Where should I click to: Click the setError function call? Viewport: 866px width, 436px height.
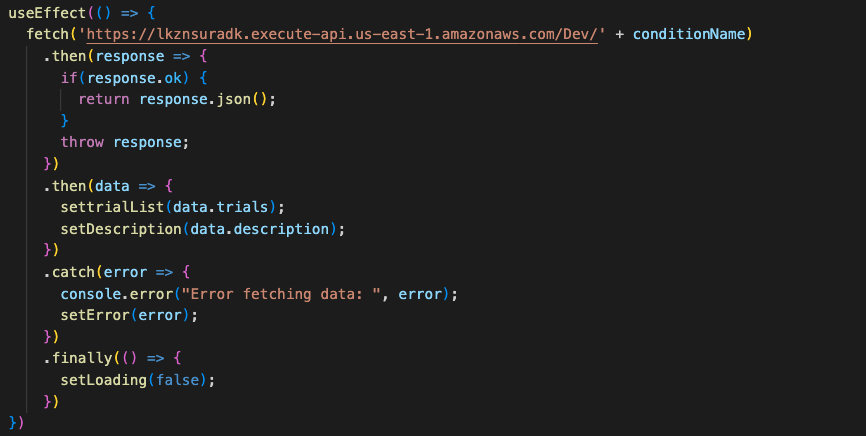(x=95, y=315)
